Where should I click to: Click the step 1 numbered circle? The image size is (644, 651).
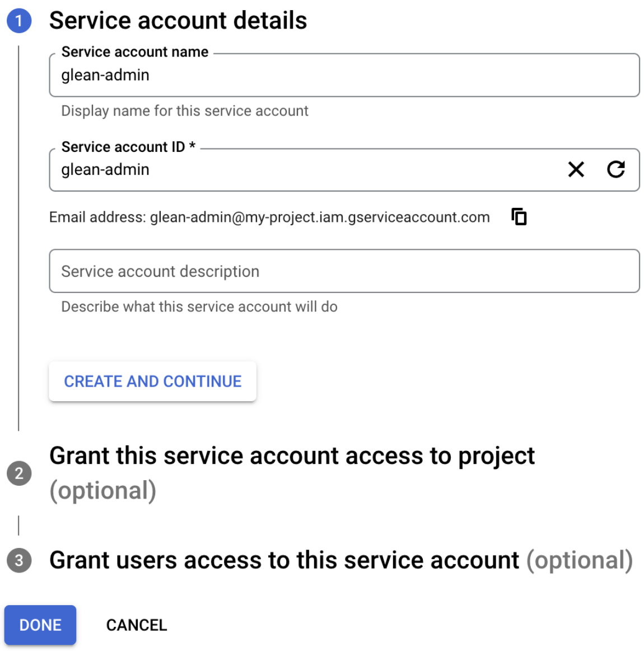coord(18,20)
